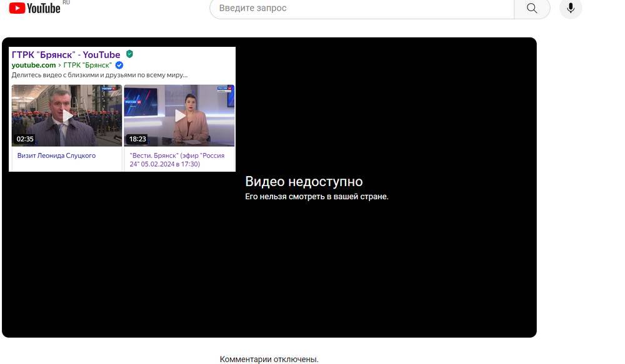This screenshot has width=625, height=364.
Task: Open the ГТРК "Брянск" - YouTube heading link
Action: coord(66,54)
